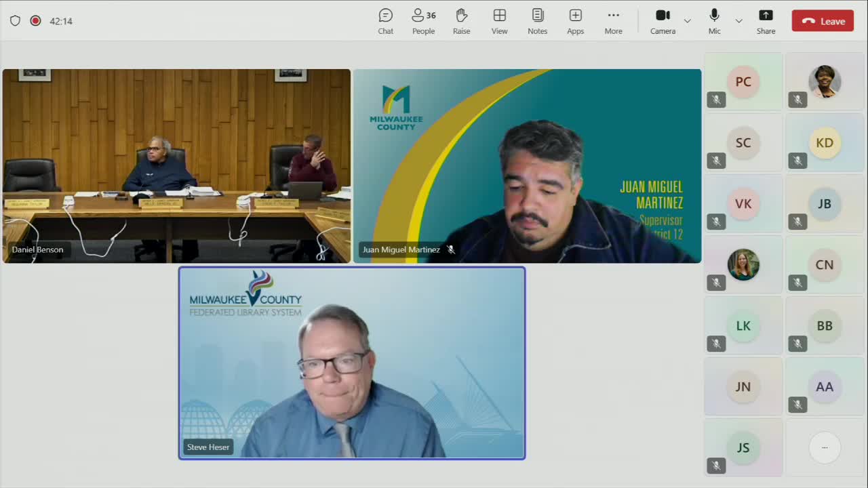The width and height of the screenshot is (868, 488).
Task: Select Steve Heser's video tile
Action: pyautogui.click(x=352, y=363)
